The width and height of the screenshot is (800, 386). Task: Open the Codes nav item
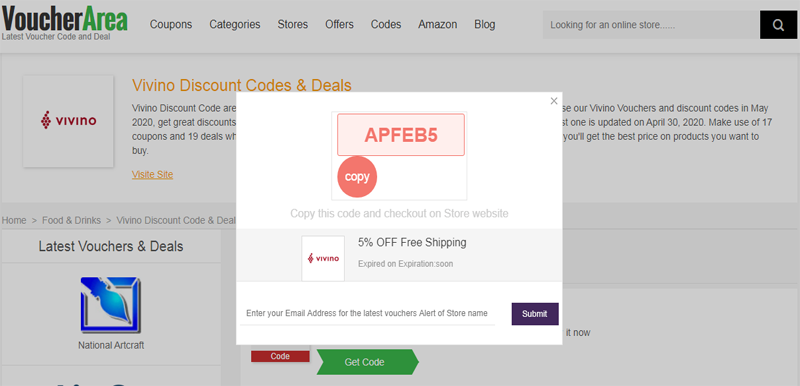coord(386,24)
